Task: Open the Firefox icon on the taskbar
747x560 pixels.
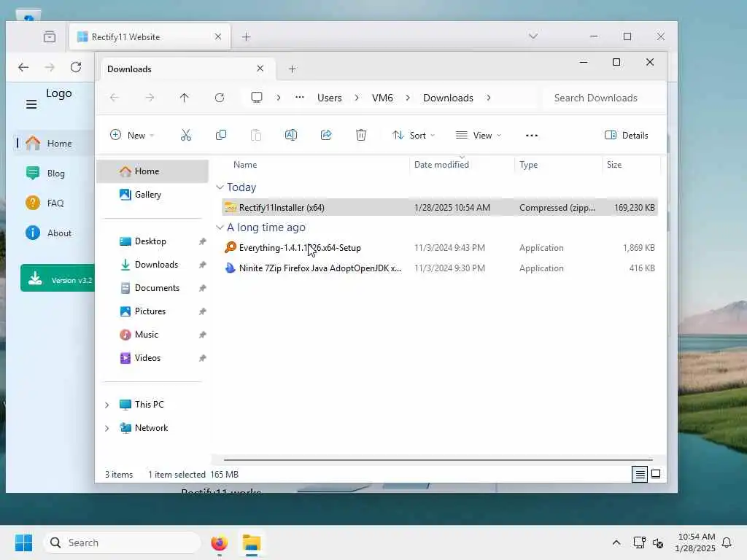Action: tap(220, 542)
